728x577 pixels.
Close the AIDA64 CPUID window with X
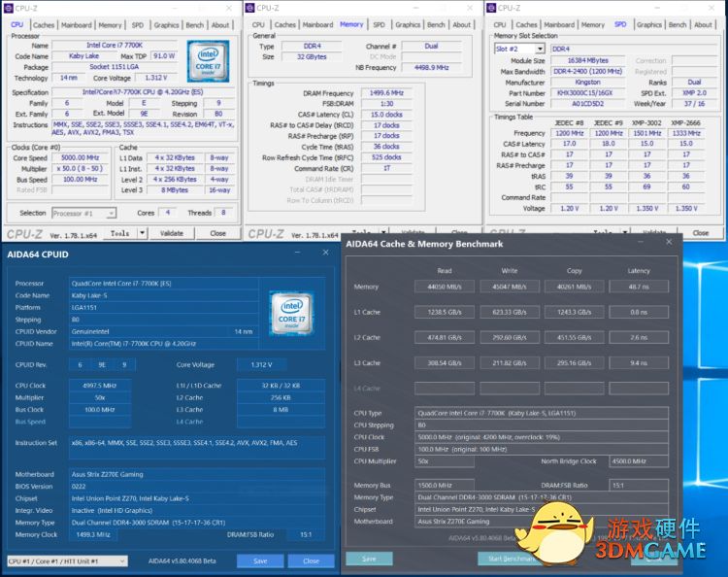[x=325, y=253]
